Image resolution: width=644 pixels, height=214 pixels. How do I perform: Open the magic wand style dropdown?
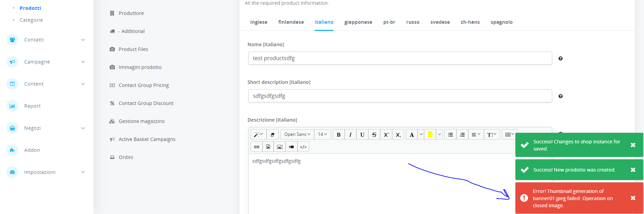(x=259, y=135)
